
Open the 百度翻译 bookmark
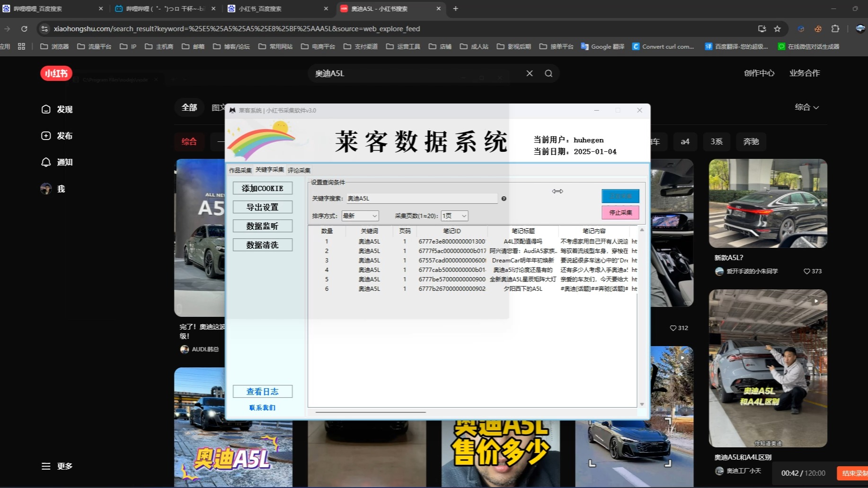click(736, 46)
